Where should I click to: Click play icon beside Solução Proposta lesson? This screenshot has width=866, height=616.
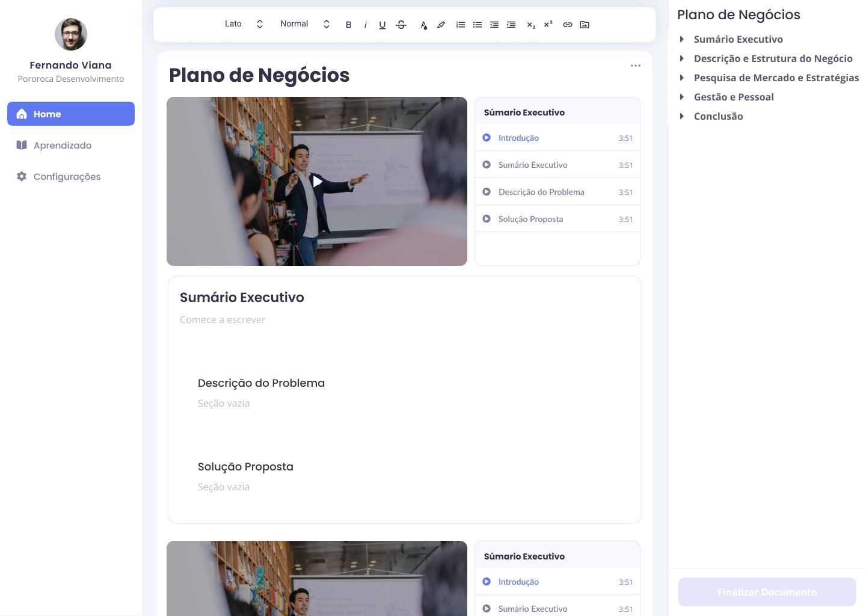[x=487, y=219]
